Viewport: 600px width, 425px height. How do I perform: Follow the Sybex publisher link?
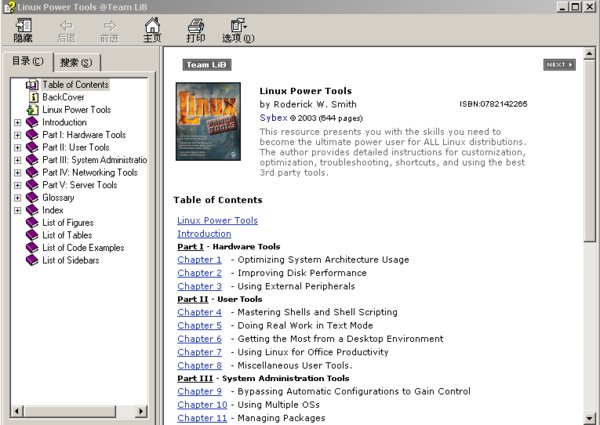272,117
